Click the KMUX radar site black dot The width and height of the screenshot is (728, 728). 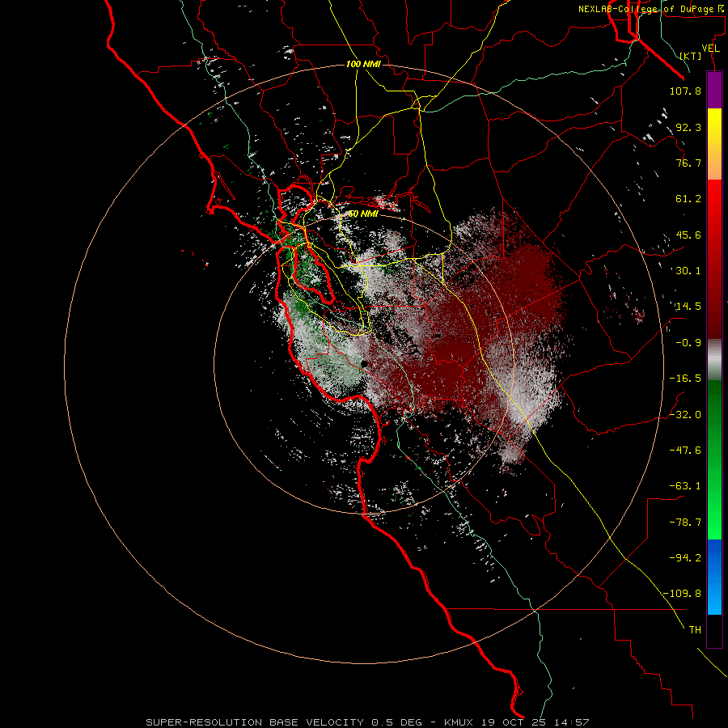point(365,364)
